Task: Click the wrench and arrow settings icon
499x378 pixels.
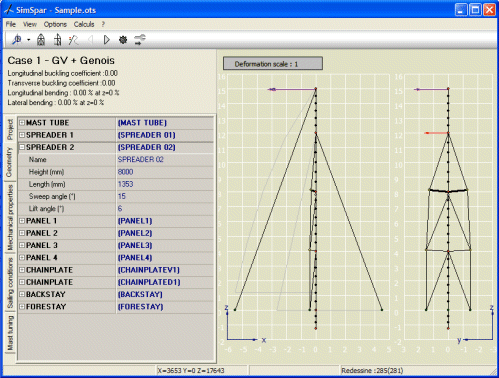Action: [x=140, y=40]
